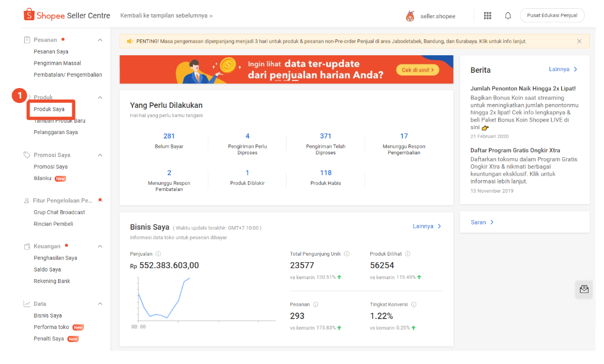Dismiss the PENTING announcement banner

click(579, 41)
